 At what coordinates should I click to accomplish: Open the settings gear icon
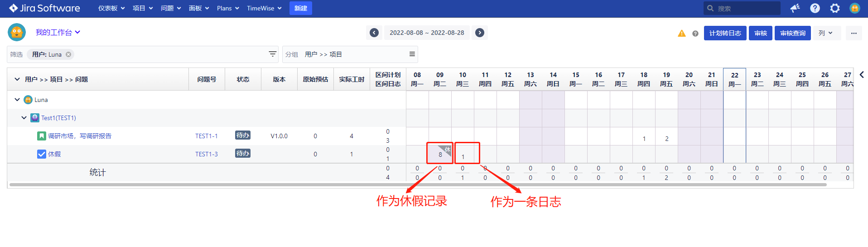tap(834, 8)
